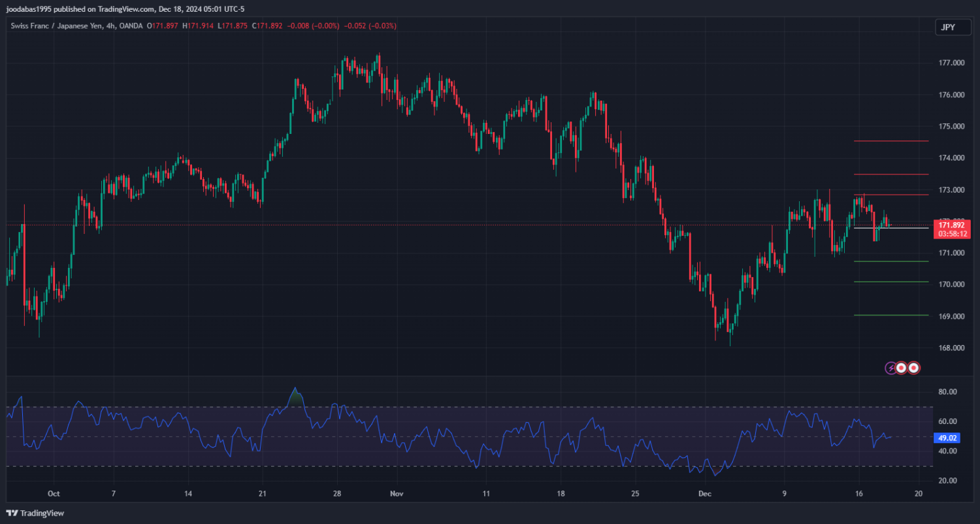Click the 20 date label on the time axis

coord(918,494)
